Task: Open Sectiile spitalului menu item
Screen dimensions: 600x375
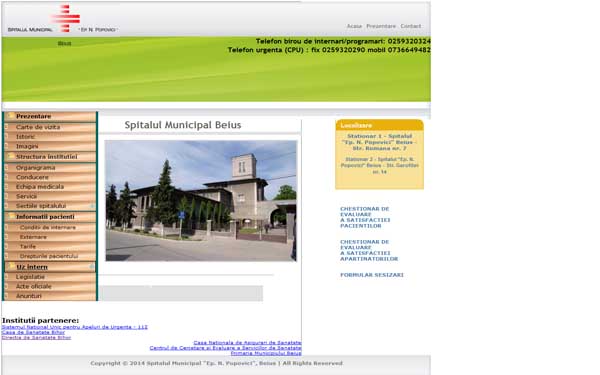Action: tap(50, 206)
